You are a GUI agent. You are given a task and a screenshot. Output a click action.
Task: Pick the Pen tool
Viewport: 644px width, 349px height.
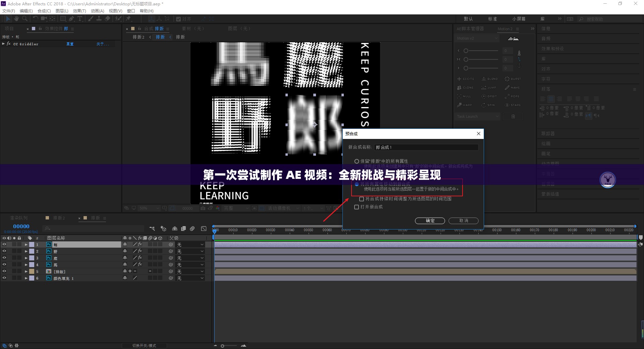(71, 19)
